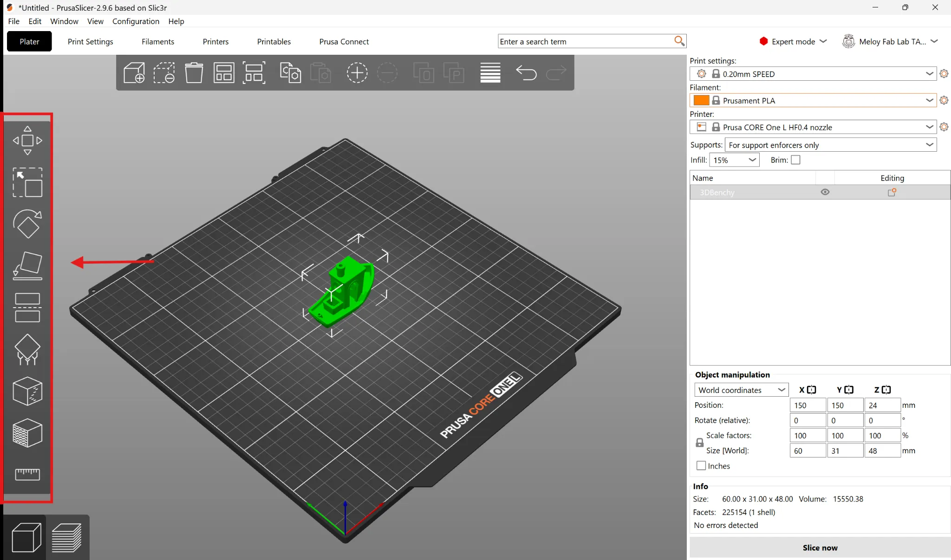Image resolution: width=951 pixels, height=560 pixels.
Task: Select the Place on face tool
Action: pos(27,266)
